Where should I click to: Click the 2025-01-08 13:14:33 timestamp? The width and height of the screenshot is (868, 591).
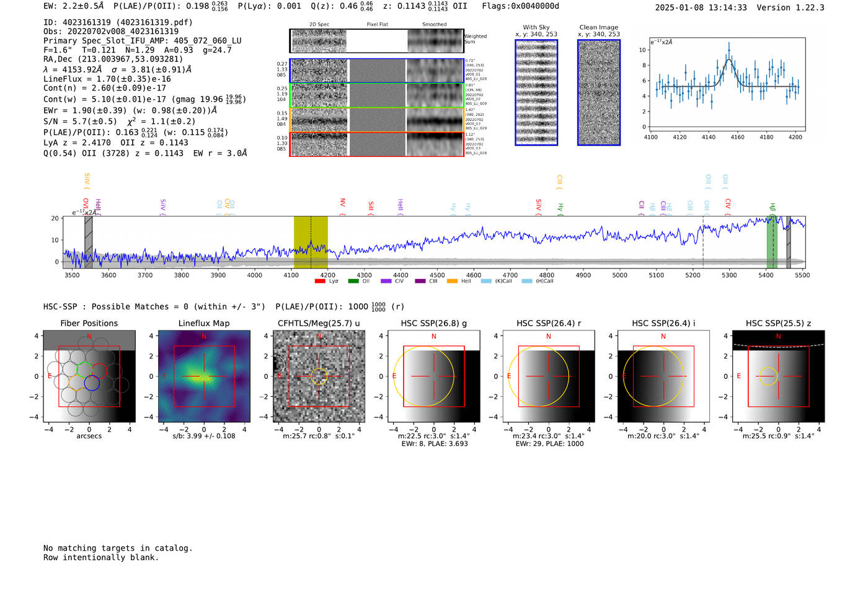point(701,8)
